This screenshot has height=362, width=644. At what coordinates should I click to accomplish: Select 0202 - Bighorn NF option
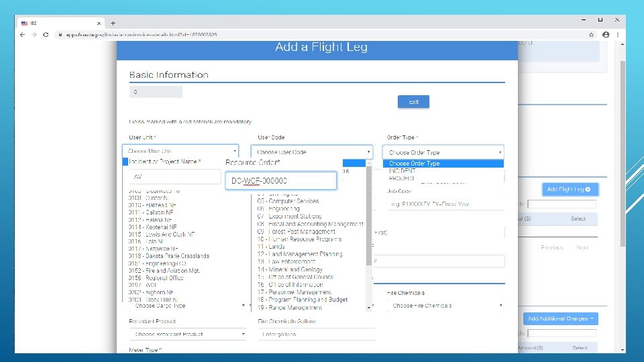point(151,292)
